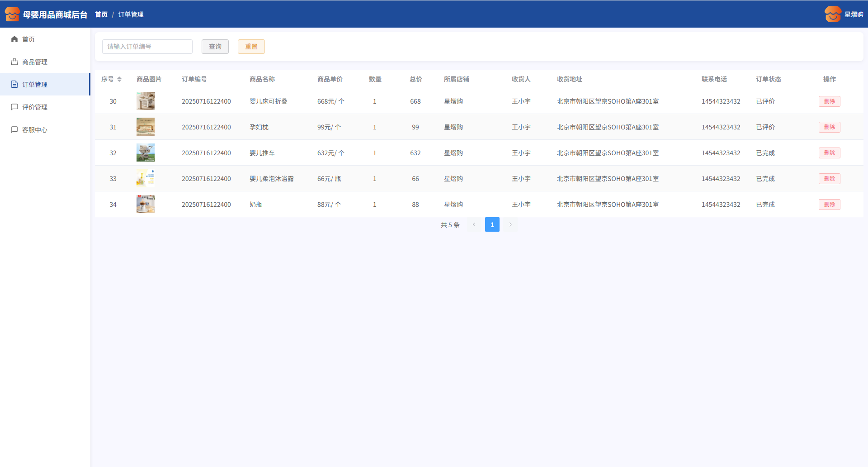Image resolution: width=868 pixels, height=467 pixels.
Task: Click the home icon in sidebar
Action: click(14, 39)
